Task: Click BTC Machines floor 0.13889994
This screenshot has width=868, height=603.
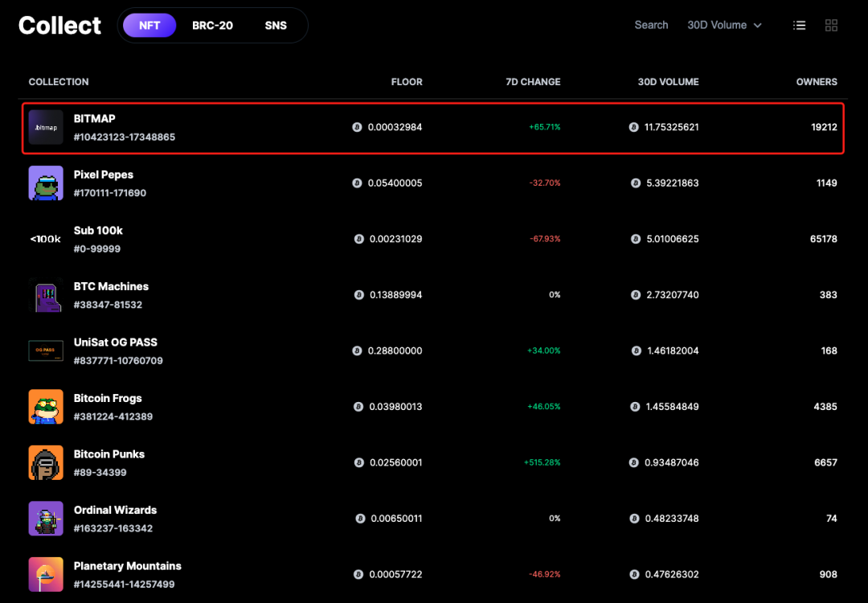Action: pos(395,295)
